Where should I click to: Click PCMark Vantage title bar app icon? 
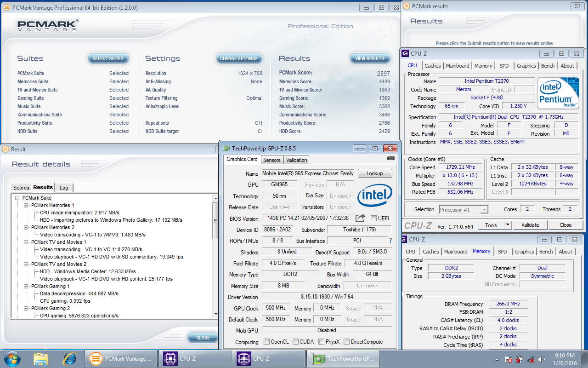pos(7,7)
